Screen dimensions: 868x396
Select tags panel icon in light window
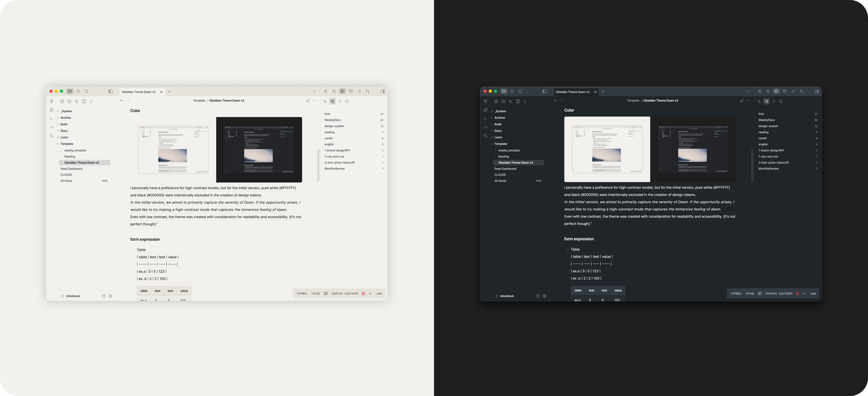click(x=342, y=91)
